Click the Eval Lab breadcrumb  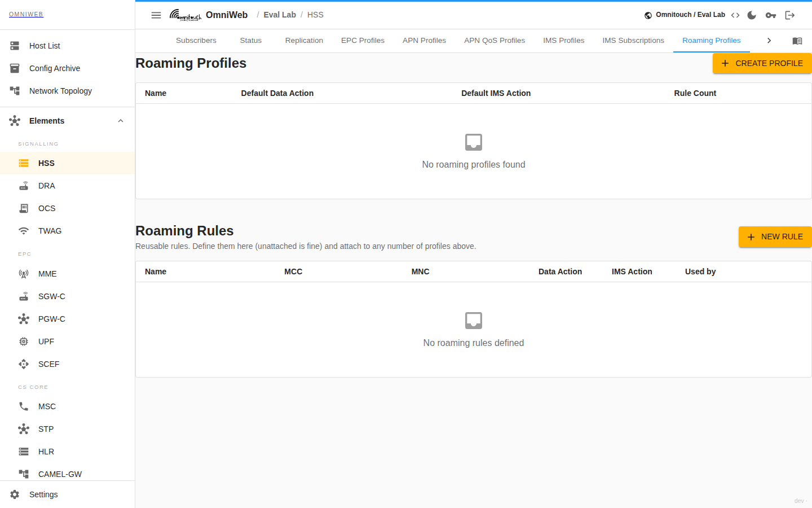280,15
